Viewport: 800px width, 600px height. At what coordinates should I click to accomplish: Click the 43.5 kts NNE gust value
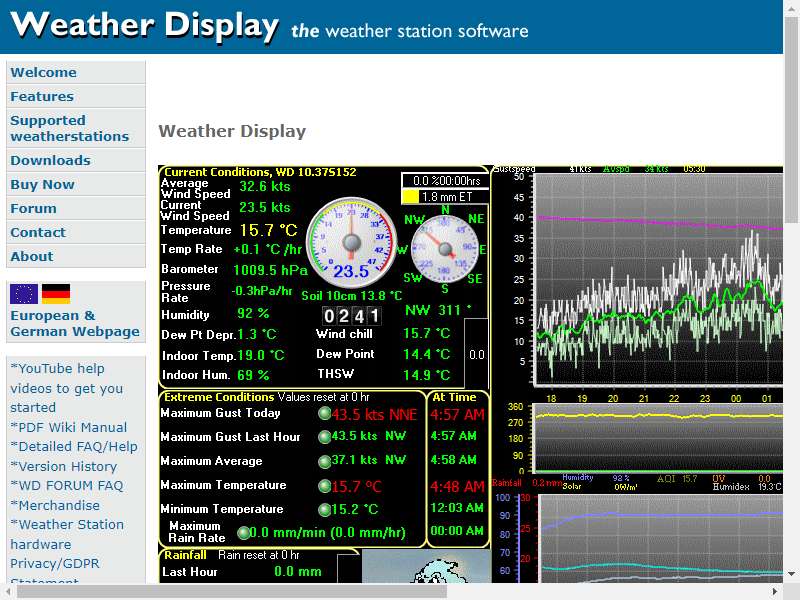(374, 414)
